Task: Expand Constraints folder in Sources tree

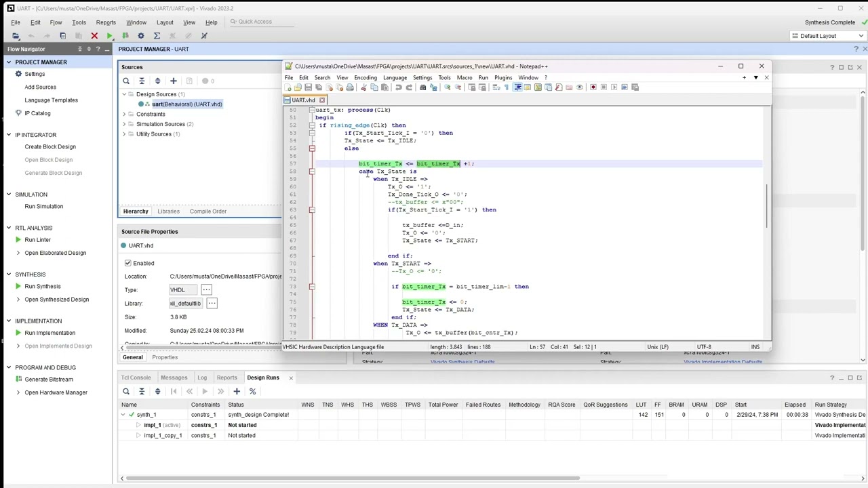Action: [x=125, y=114]
